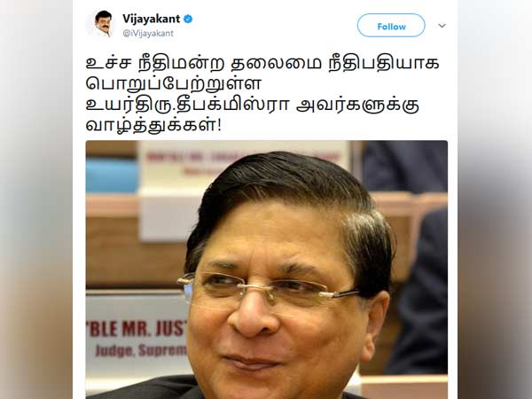The height and width of the screenshot is (399, 532).
Task: Expand the tweet options chevron
Action: [442, 26]
